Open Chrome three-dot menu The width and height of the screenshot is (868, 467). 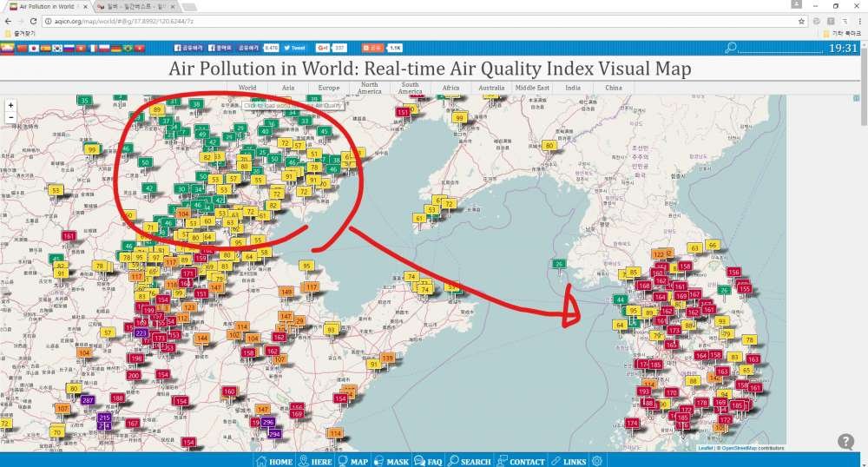click(x=859, y=21)
